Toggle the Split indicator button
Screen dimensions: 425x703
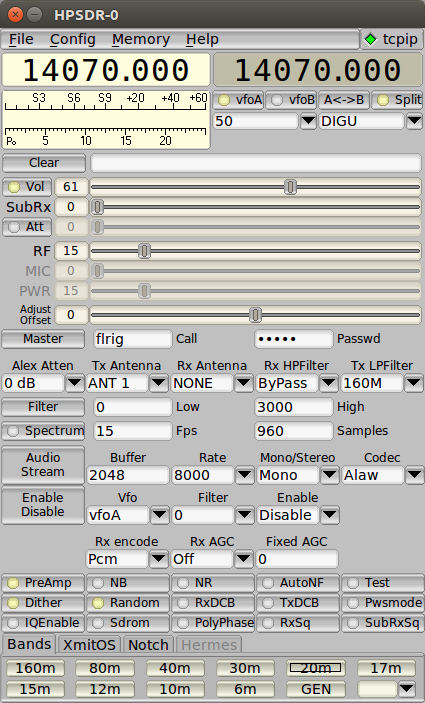click(x=397, y=100)
